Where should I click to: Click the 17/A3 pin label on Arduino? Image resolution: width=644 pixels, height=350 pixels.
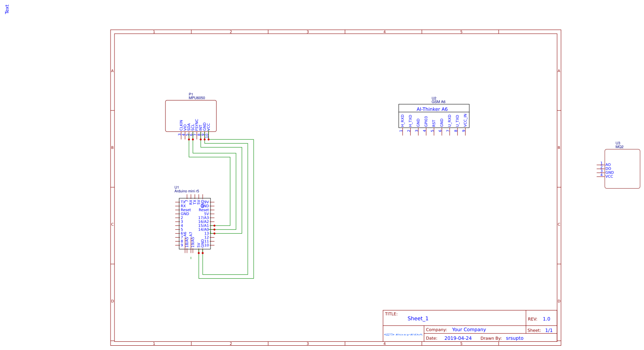203,218
